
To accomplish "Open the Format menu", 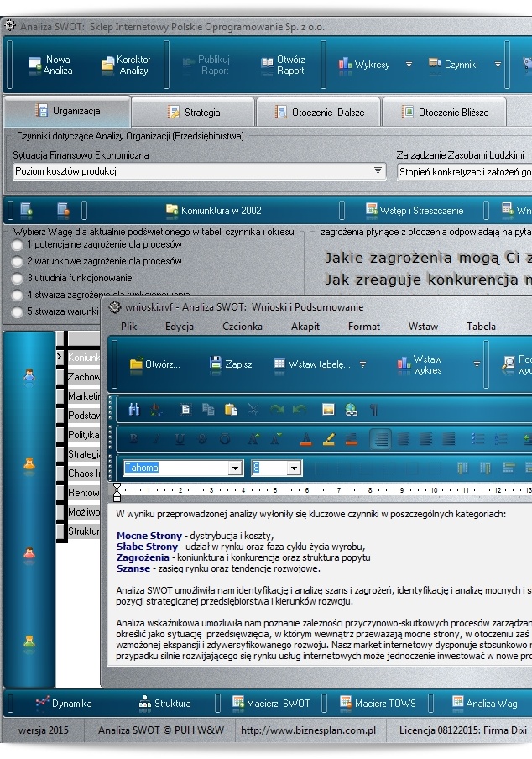I will [364, 327].
